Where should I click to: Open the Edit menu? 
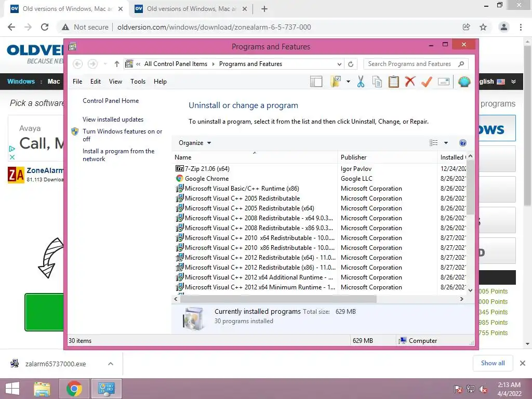point(96,82)
